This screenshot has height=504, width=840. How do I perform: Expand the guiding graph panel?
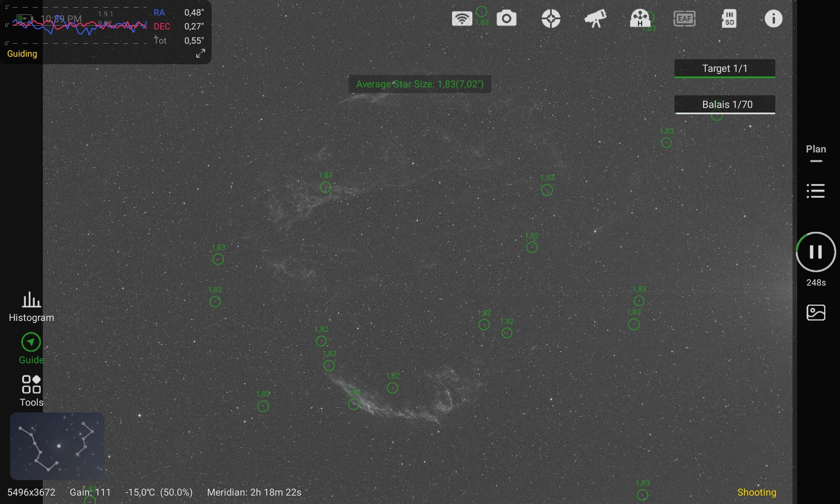pyautogui.click(x=200, y=53)
